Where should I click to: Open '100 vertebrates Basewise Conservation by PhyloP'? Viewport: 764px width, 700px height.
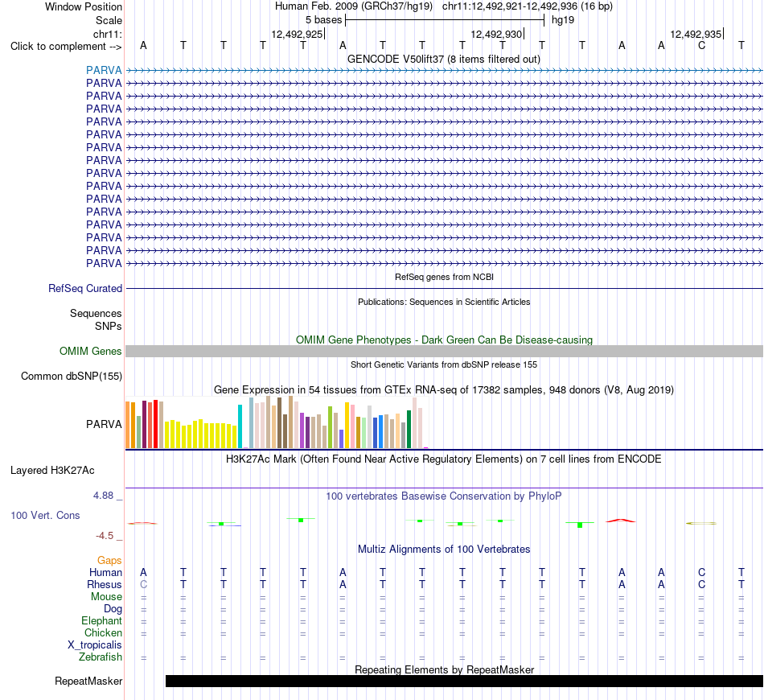click(x=444, y=496)
